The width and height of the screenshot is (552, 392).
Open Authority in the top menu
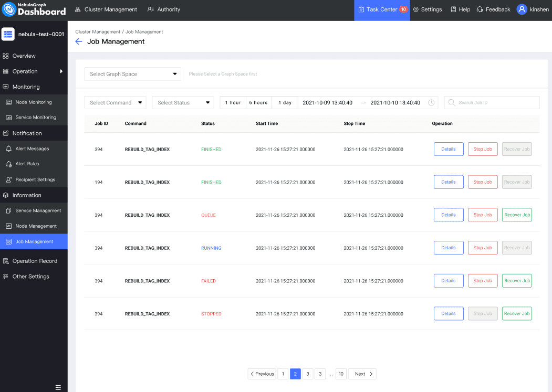tap(164, 9)
